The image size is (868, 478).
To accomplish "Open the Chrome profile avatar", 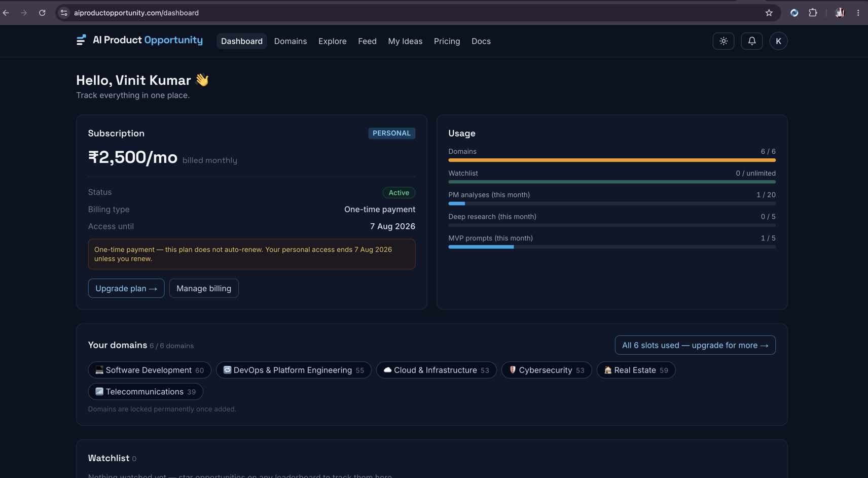I will pyautogui.click(x=840, y=13).
